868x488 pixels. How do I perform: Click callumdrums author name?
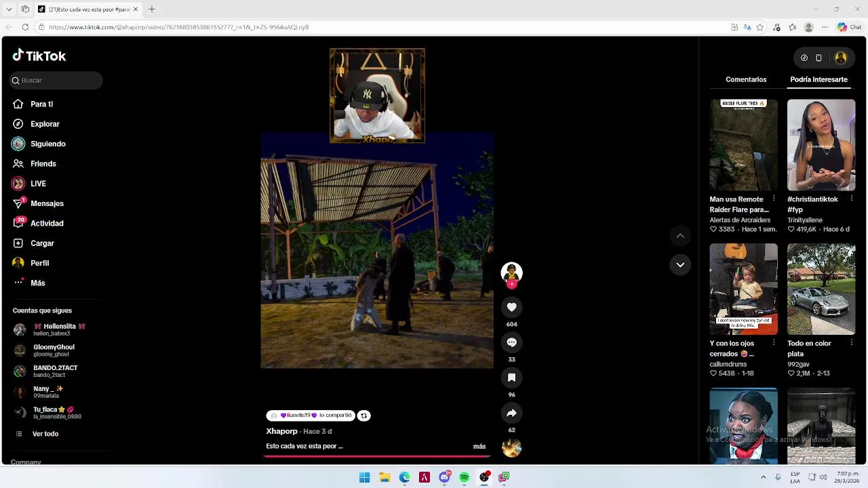click(728, 364)
